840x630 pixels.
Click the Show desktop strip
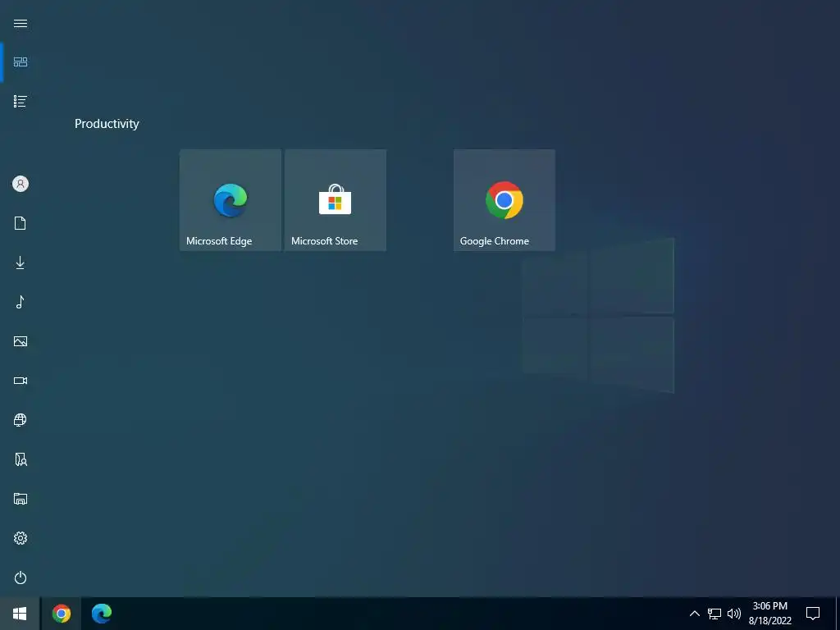(x=838, y=614)
